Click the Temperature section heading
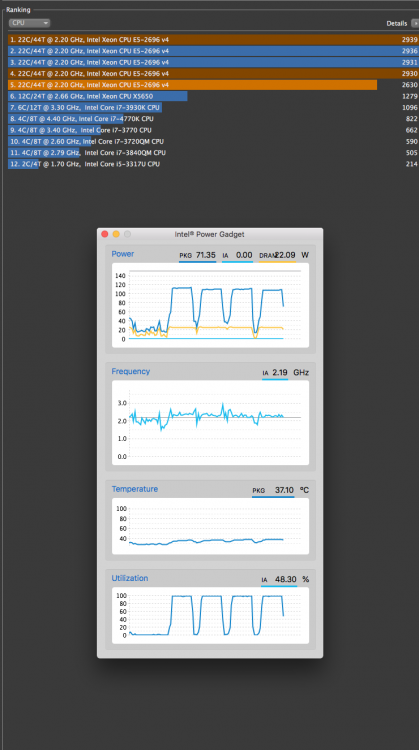 point(134,489)
